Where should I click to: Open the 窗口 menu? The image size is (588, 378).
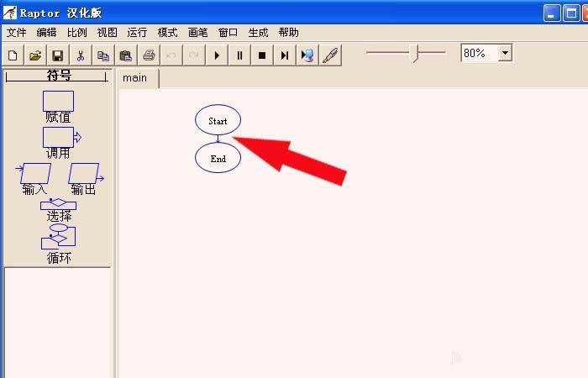[228, 33]
